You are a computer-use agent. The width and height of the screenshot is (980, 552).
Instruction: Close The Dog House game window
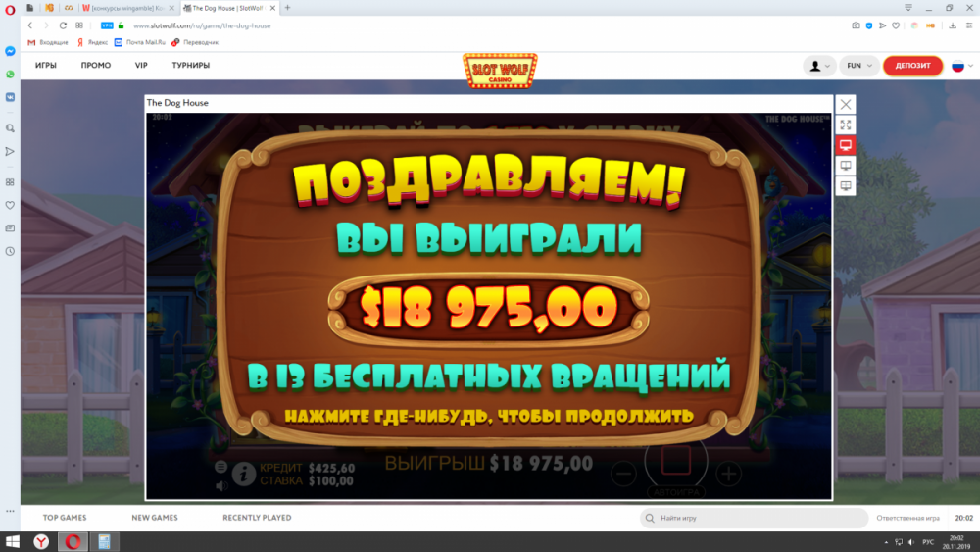pyautogui.click(x=846, y=104)
